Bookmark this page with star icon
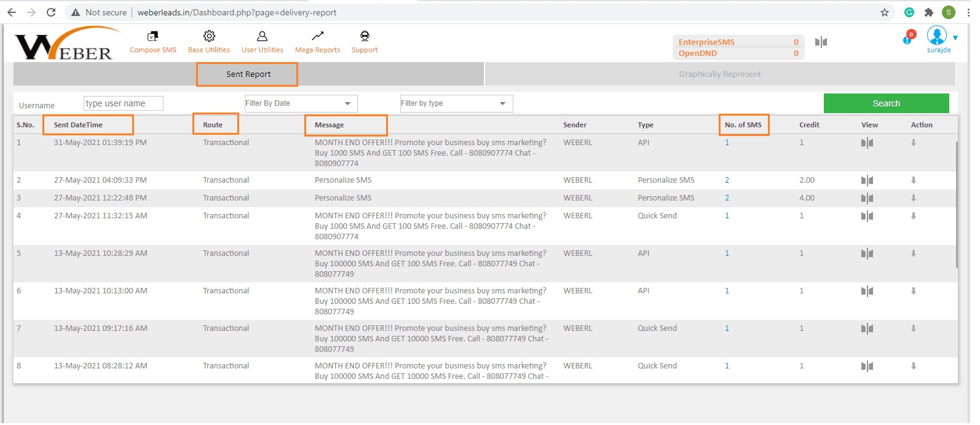The height and width of the screenshot is (425, 980). [x=885, y=12]
